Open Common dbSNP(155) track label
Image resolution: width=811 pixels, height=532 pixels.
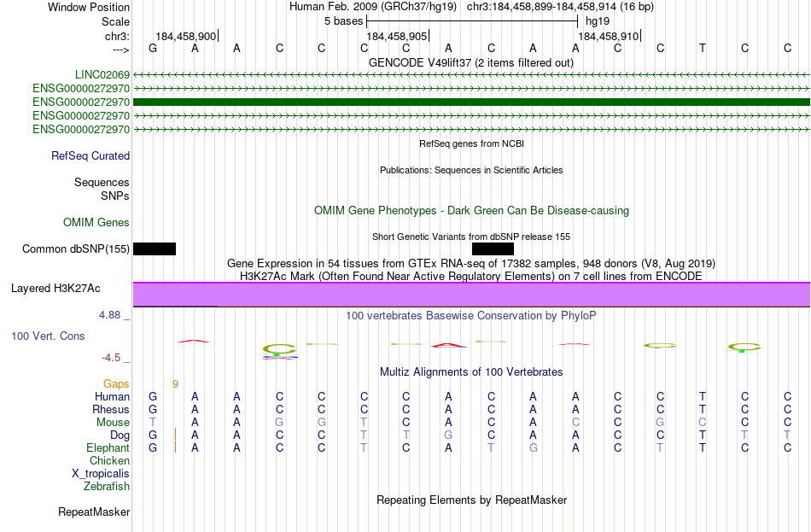click(x=76, y=249)
